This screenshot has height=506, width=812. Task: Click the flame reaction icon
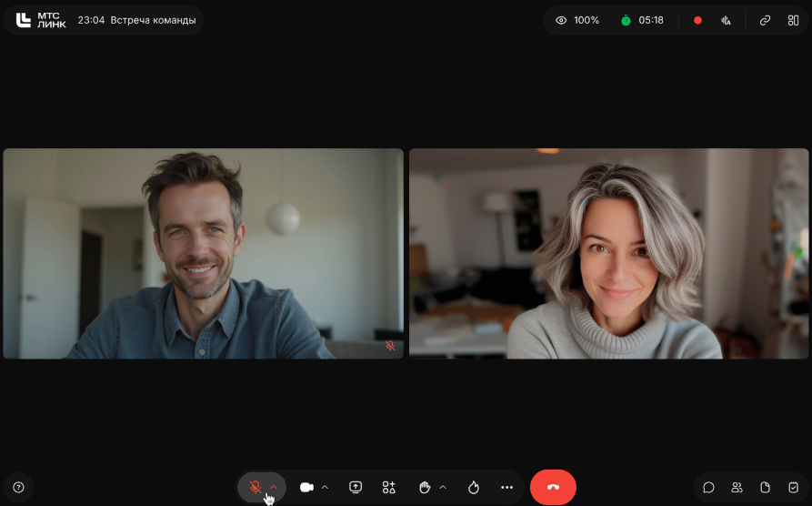(474, 487)
